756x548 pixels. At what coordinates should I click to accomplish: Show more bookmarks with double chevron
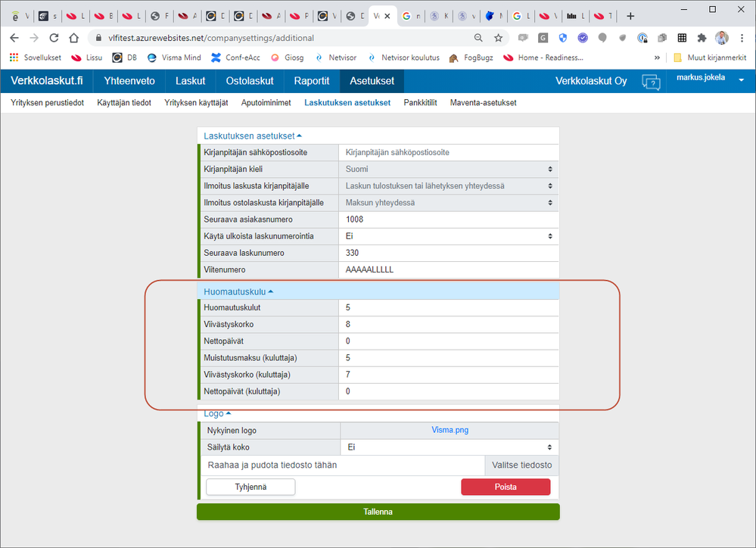click(x=657, y=58)
